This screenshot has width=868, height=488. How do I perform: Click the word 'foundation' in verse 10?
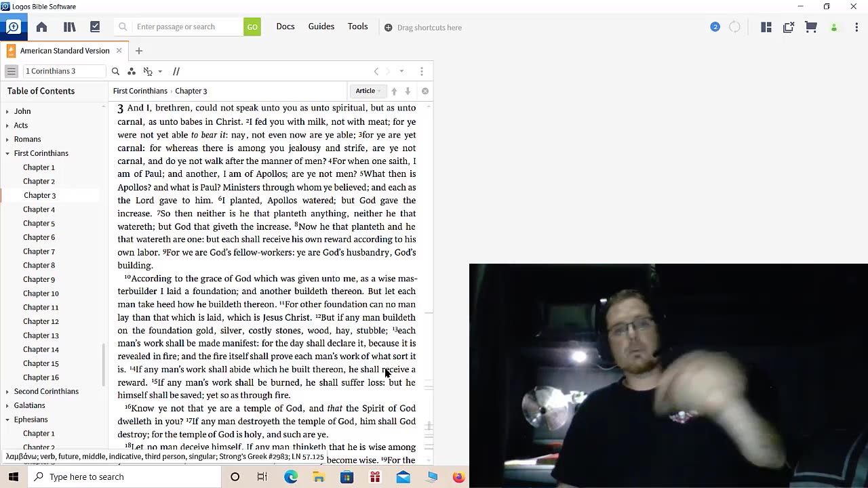click(x=214, y=291)
